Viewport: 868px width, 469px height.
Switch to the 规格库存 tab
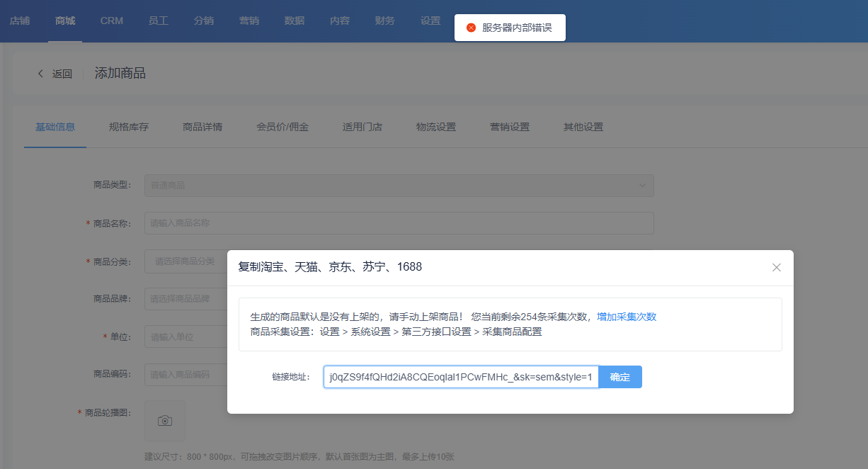[x=129, y=128]
